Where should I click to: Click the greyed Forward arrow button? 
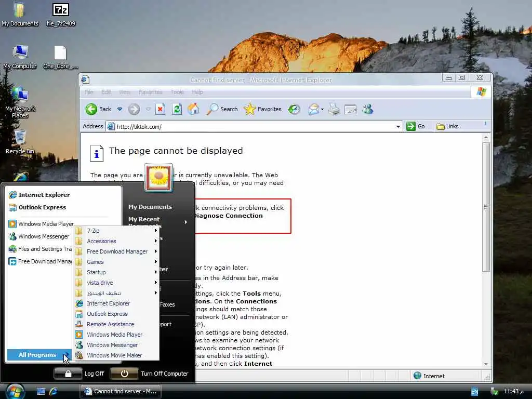coord(134,109)
